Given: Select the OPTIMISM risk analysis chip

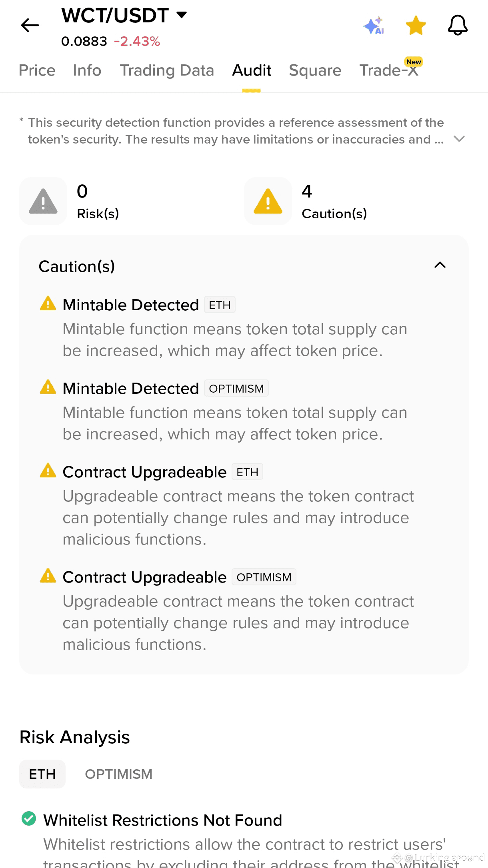Looking at the screenshot, I should pyautogui.click(x=119, y=774).
